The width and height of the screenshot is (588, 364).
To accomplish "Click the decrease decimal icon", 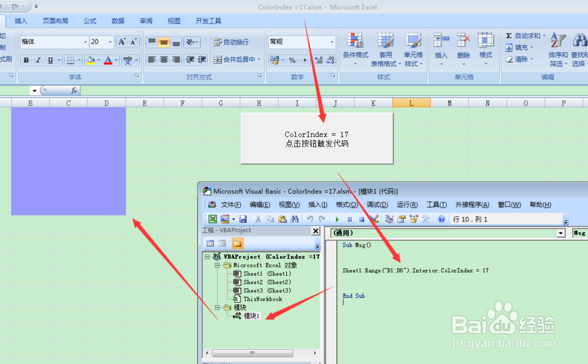I will 330,60.
